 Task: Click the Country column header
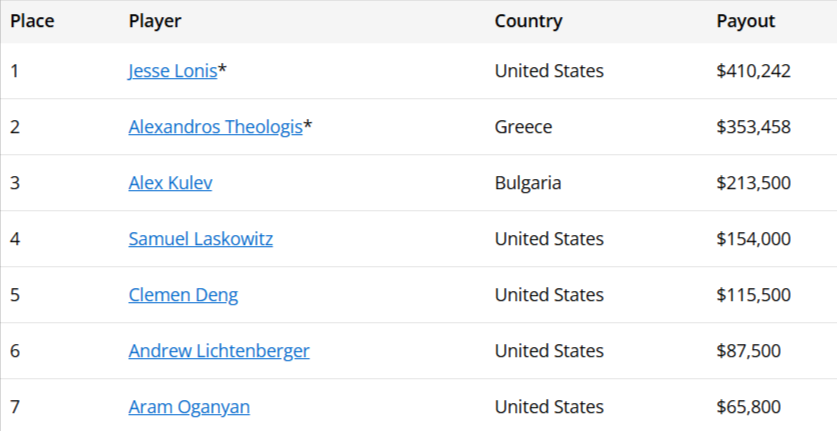tap(528, 21)
